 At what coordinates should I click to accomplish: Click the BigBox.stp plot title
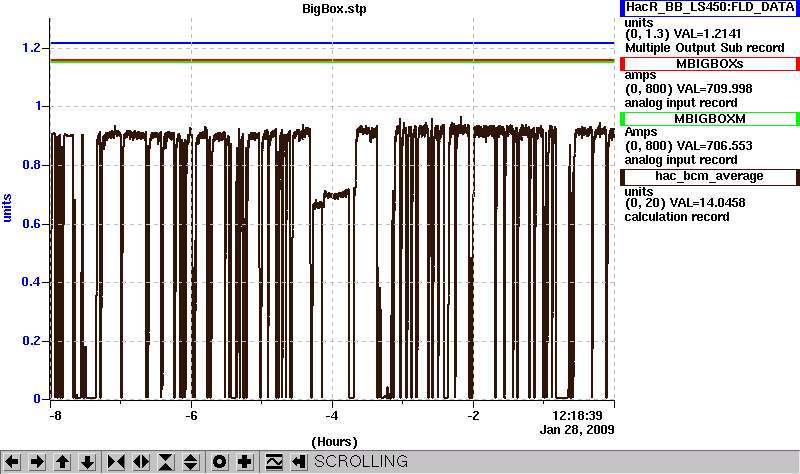(334, 9)
